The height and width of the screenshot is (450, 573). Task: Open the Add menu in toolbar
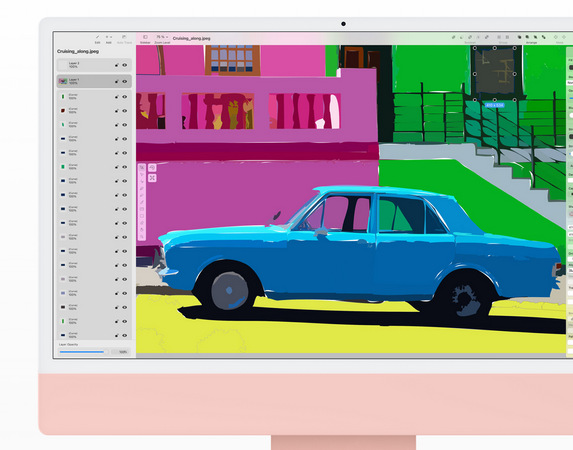click(109, 37)
